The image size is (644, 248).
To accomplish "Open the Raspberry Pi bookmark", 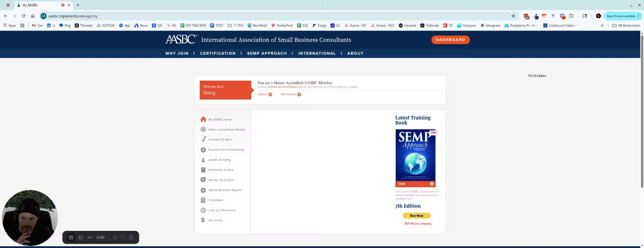I will pos(521,25).
